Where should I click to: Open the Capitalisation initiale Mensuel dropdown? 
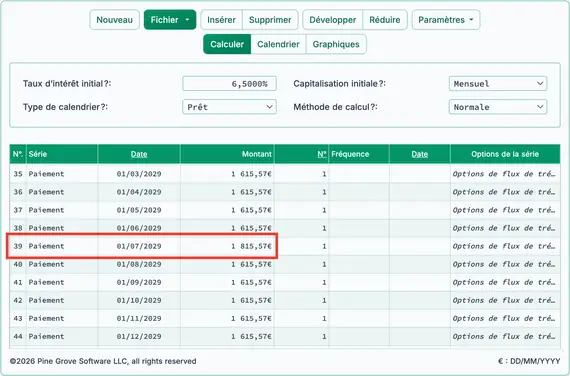[498, 84]
